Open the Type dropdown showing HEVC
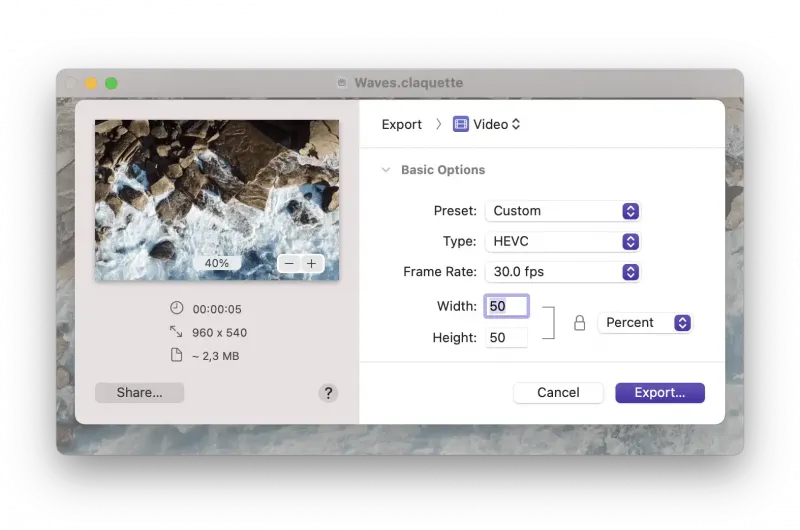The width and height of the screenshot is (800, 530). tap(563, 242)
